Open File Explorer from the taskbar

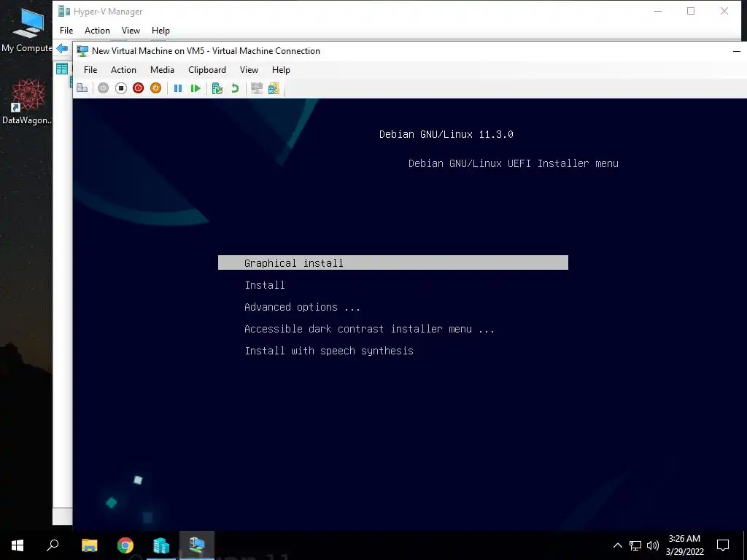click(89, 545)
